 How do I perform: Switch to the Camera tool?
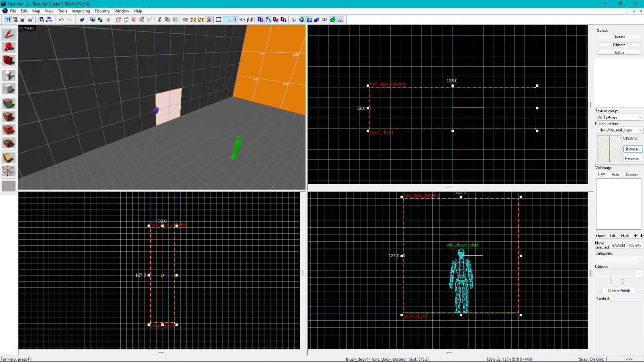[x=9, y=60]
